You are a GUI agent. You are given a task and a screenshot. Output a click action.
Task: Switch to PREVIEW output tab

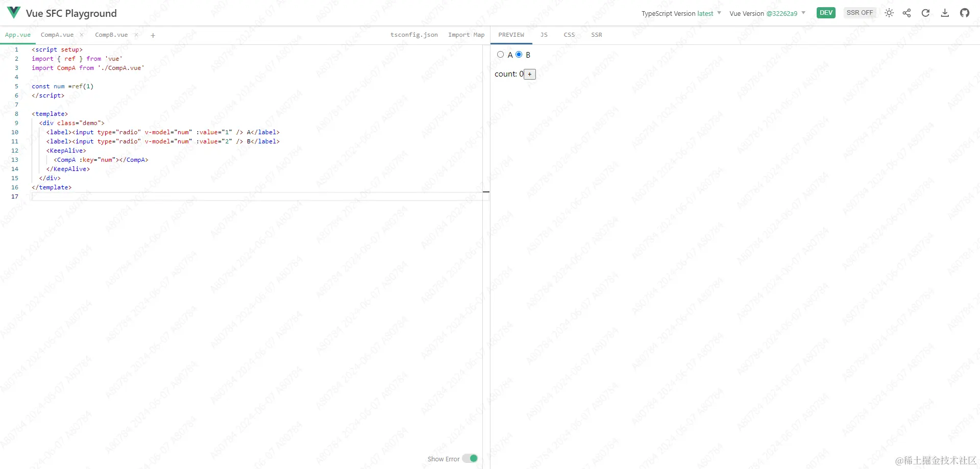click(x=511, y=35)
